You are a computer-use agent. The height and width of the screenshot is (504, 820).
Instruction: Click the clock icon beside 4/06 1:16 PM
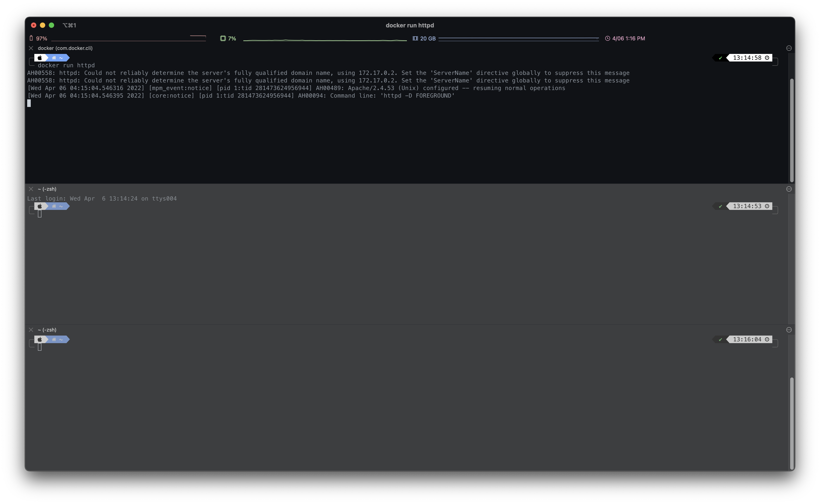coord(607,38)
